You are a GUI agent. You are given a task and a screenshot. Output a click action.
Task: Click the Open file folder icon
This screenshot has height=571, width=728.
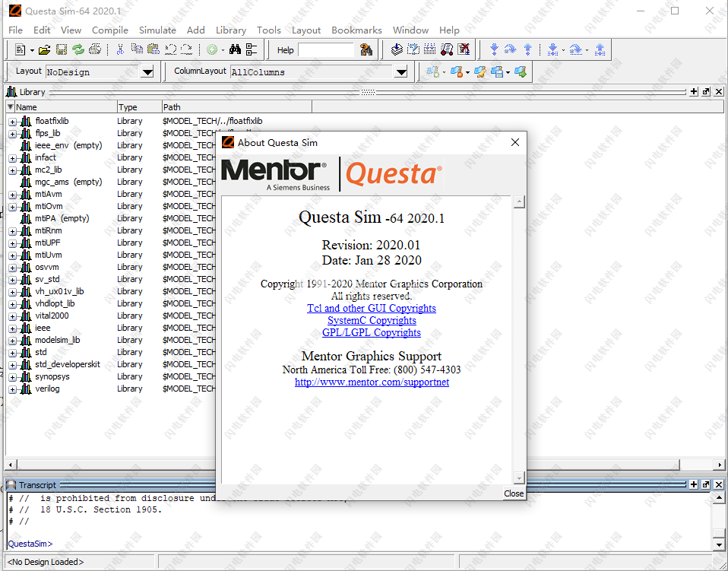[x=45, y=49]
